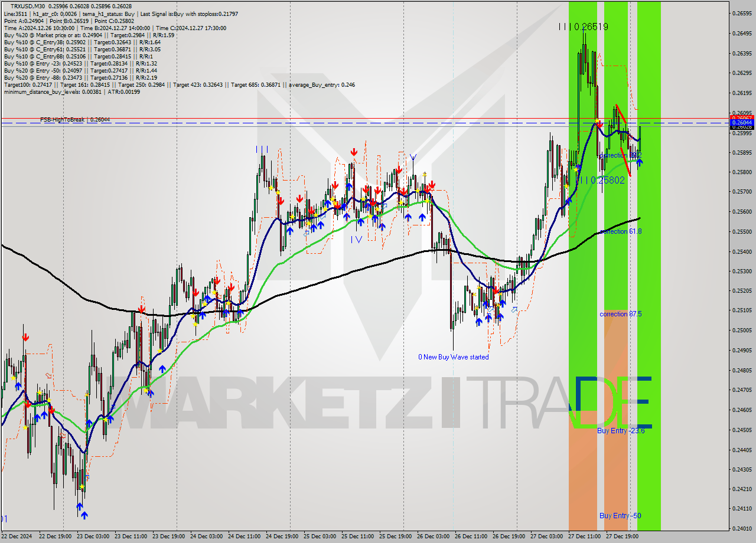Image resolution: width=756 pixels, height=543 pixels.
Task: Select the '27 Dec 11:00' time label
Action: point(584,537)
